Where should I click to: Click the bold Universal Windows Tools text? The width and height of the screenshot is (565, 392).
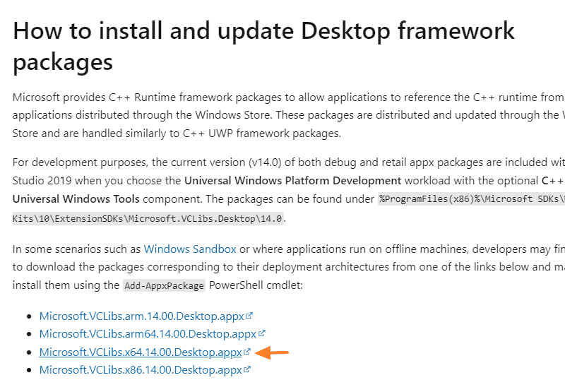coord(77,199)
